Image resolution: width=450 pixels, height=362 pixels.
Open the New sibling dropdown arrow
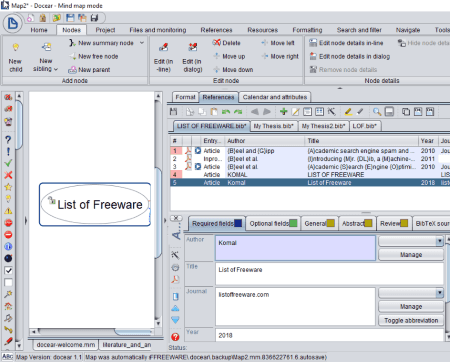[x=56, y=70]
